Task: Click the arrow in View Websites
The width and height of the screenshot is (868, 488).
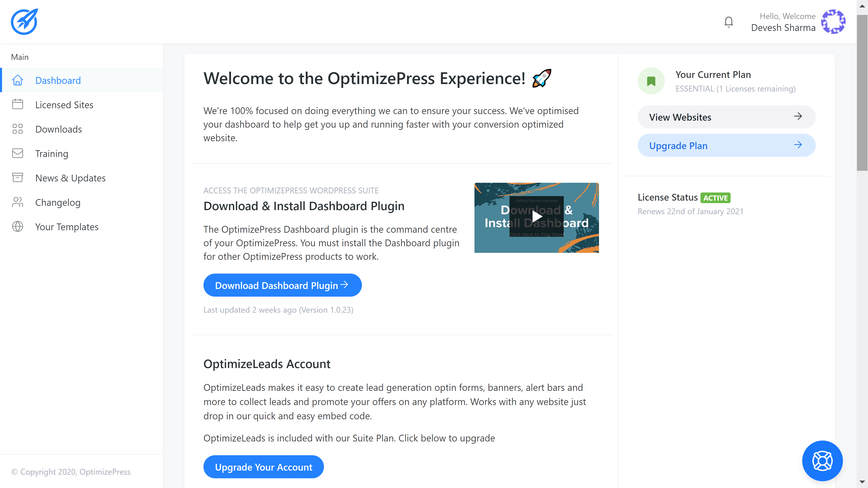Action: coord(797,117)
